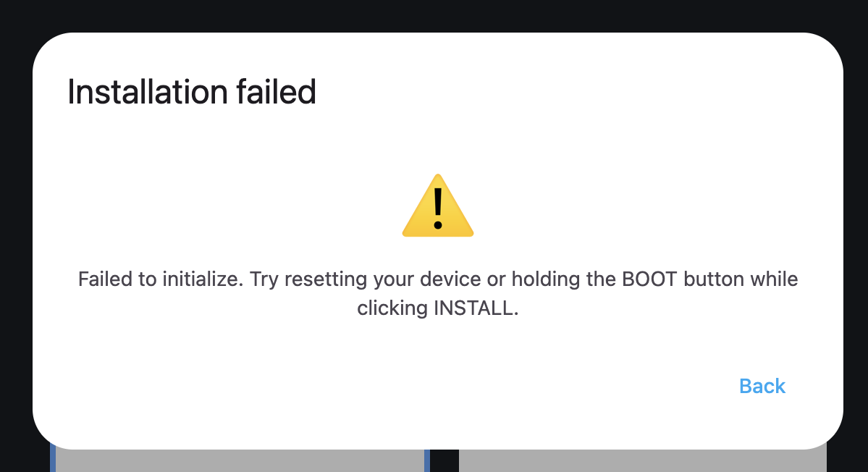The width and height of the screenshot is (868, 472).
Task: Click the word BOOT in the message
Action: (x=649, y=279)
